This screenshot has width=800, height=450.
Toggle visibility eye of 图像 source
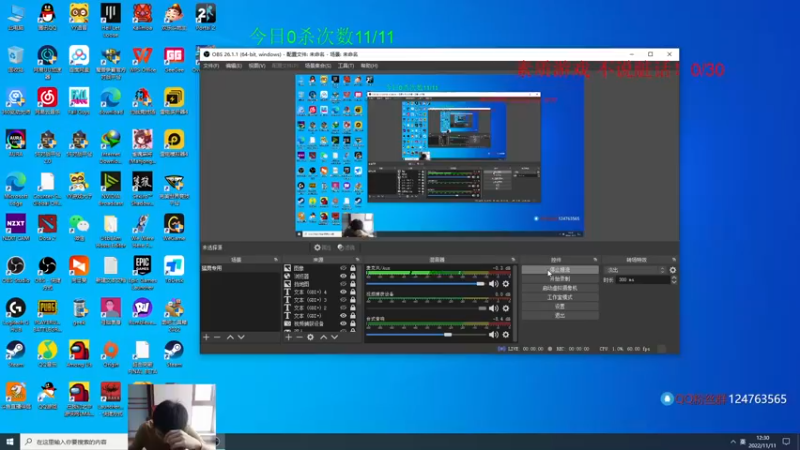tap(343, 268)
